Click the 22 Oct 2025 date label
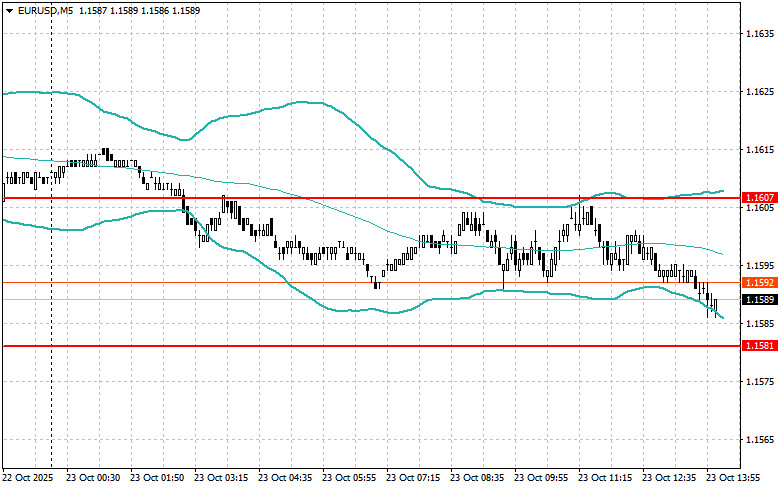Image resolution: width=781 pixels, height=489 pixels. pyautogui.click(x=28, y=478)
